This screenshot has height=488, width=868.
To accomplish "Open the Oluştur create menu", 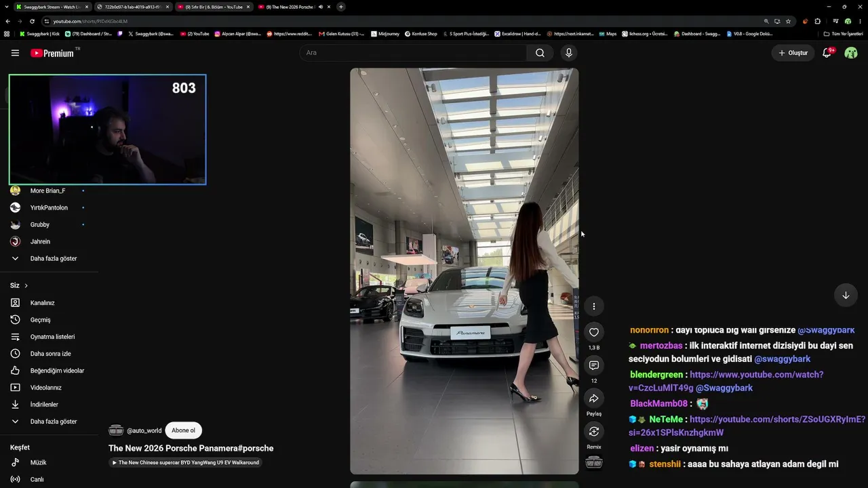I will tap(793, 53).
